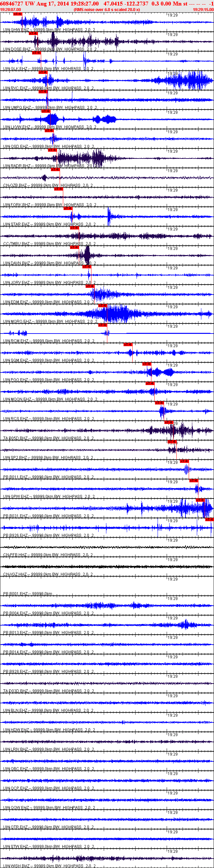Select the UW GPW EHZ station label
The image size is (214, 868).
click(49, 497)
